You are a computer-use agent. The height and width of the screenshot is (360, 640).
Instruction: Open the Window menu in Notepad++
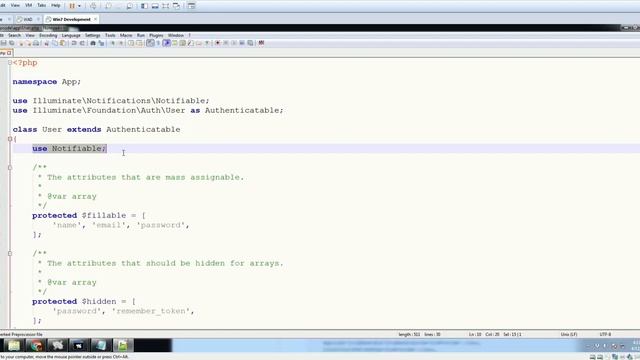click(x=176, y=36)
